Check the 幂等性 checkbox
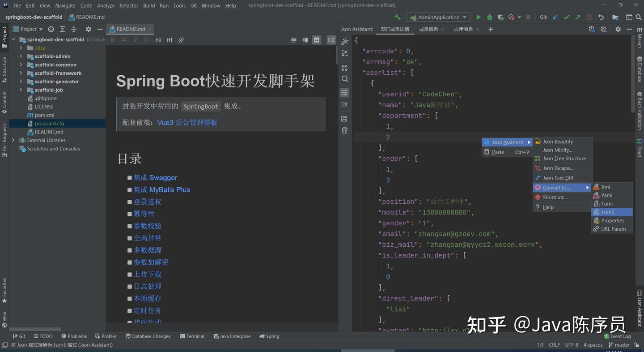This screenshot has height=352, width=644. pyautogui.click(x=129, y=214)
